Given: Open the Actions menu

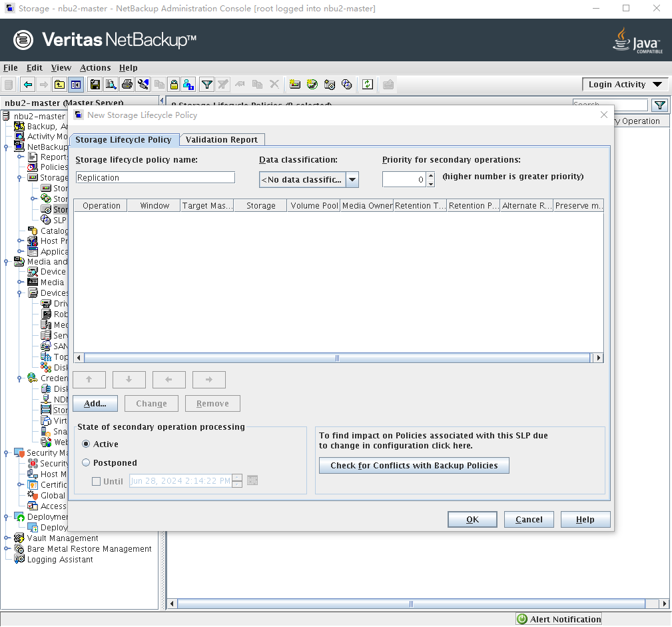Looking at the screenshot, I should (x=95, y=68).
